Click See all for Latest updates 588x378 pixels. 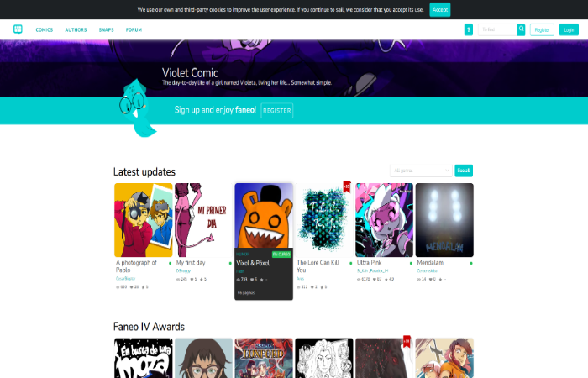pos(464,171)
